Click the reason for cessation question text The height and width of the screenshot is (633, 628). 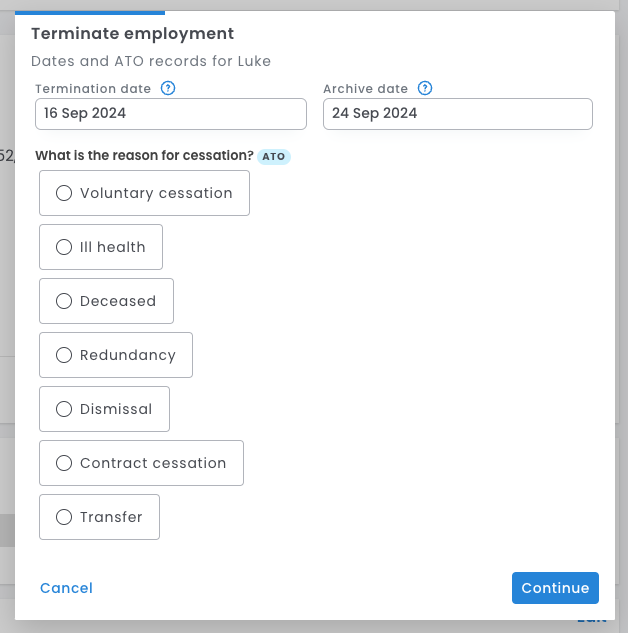(144, 156)
